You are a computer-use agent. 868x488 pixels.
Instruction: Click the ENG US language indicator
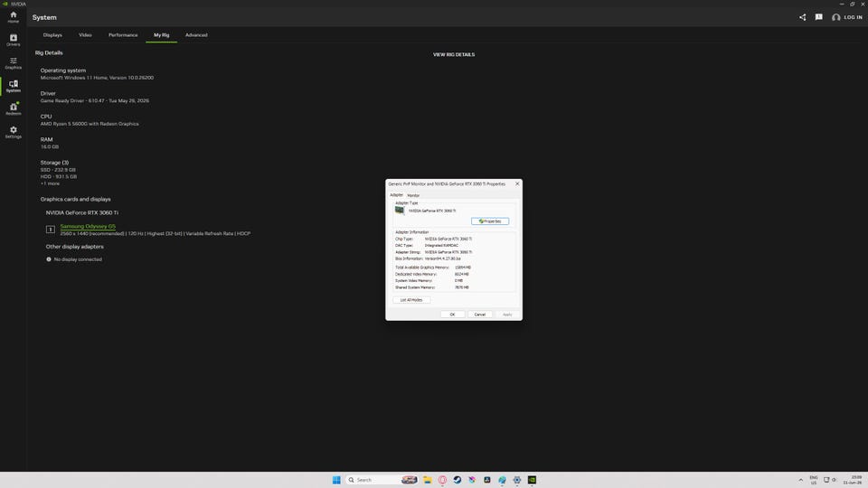point(814,480)
